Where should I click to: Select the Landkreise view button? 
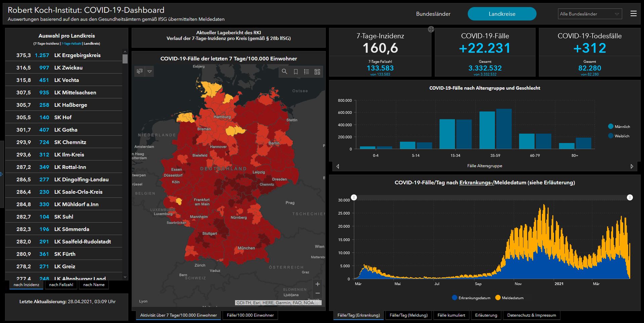click(502, 14)
